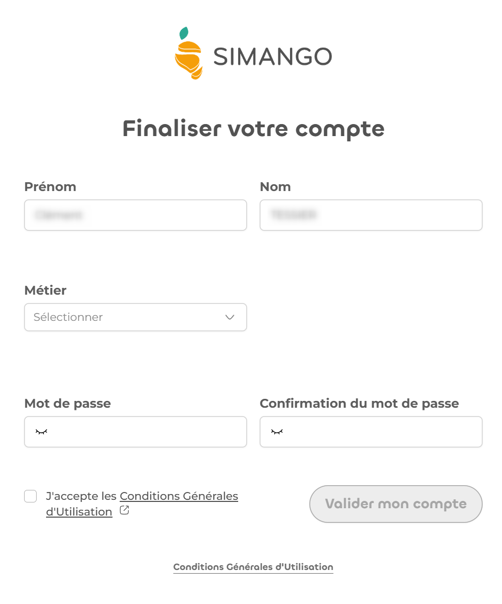Screen dimensions: 502x604
Task: Check the J'accepte les Conditions checkbox
Action: tap(30, 496)
